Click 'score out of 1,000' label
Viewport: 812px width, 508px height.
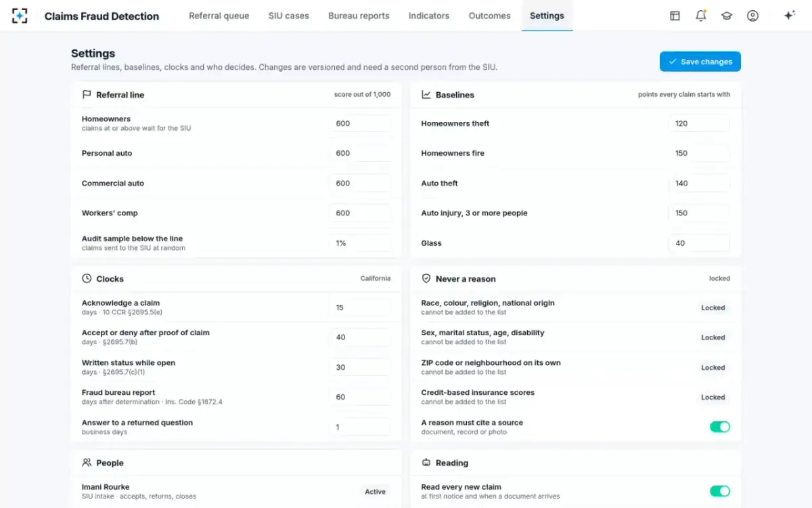tap(363, 95)
